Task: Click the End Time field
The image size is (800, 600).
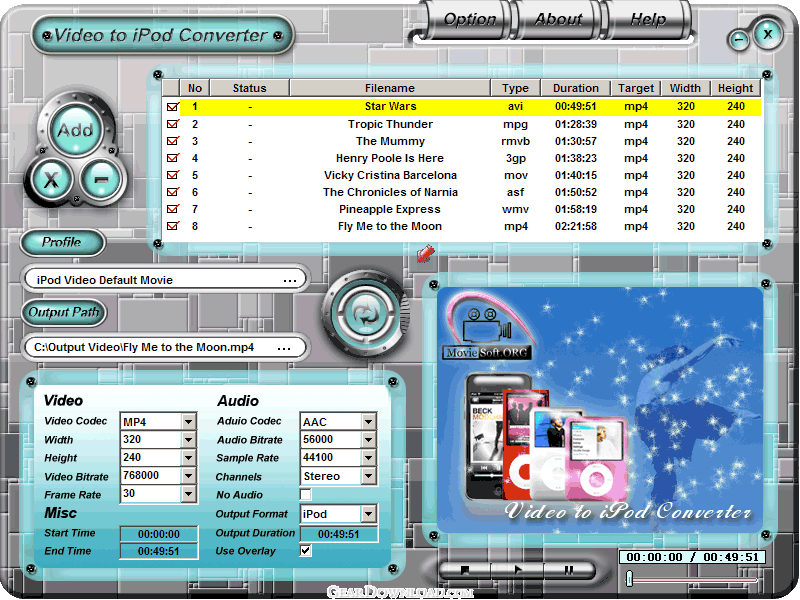Action: [x=159, y=551]
